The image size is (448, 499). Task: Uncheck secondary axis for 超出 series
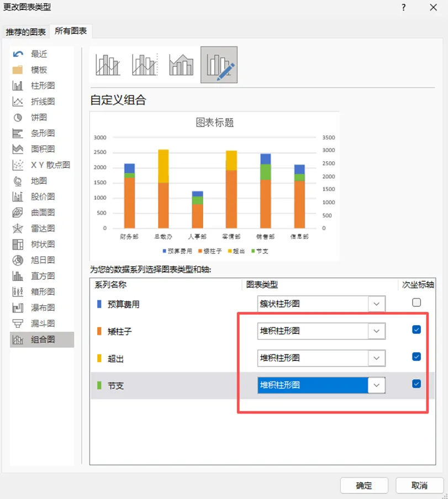(x=417, y=357)
